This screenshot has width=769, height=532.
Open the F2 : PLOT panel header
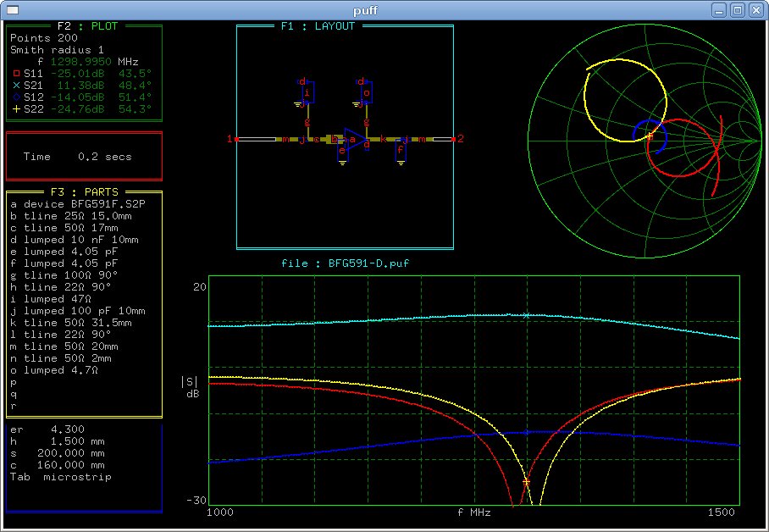pos(87,26)
